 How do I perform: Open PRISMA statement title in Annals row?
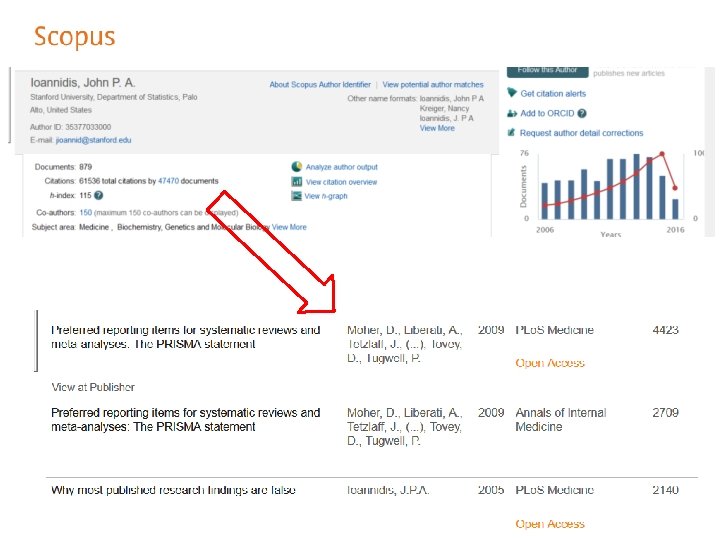186,420
